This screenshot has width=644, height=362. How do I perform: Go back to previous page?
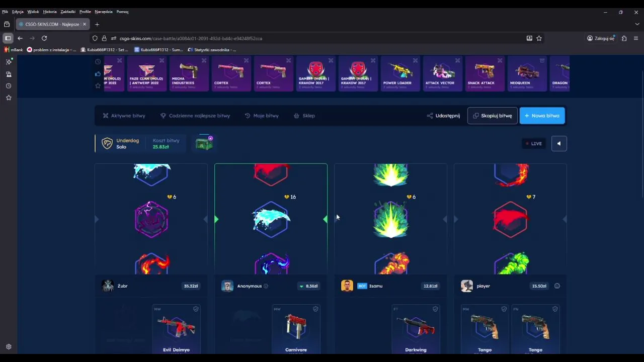tap(20, 38)
